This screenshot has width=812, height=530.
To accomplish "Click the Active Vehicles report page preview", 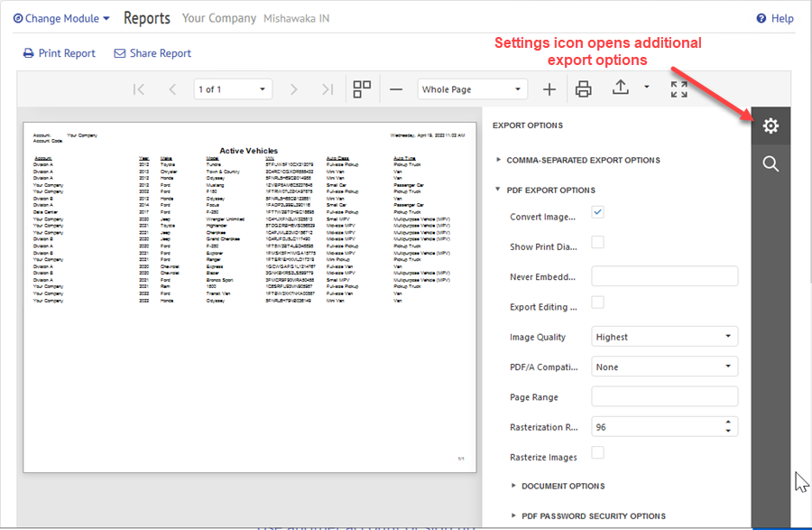I will point(250,297).
